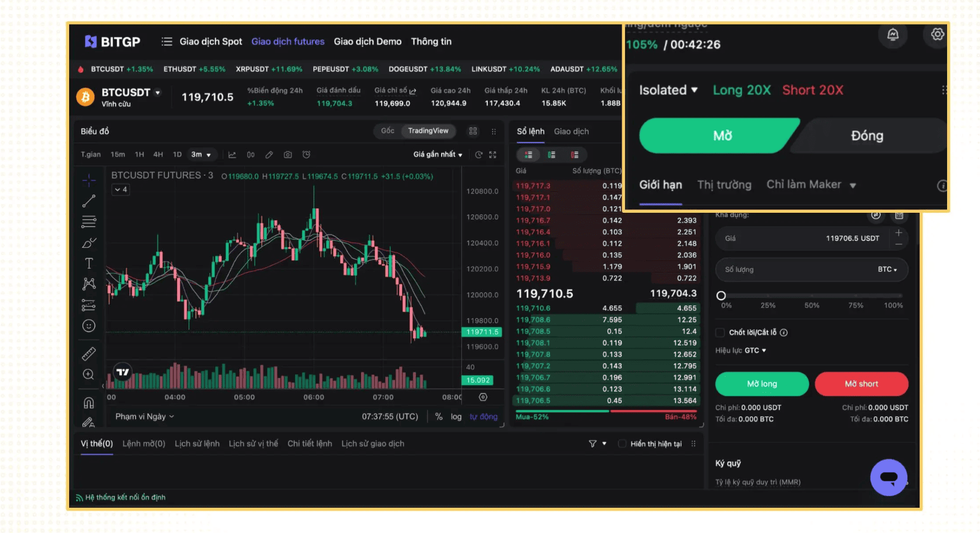Open the price alert clock icon
Screen dimensions: 980x533
point(306,155)
